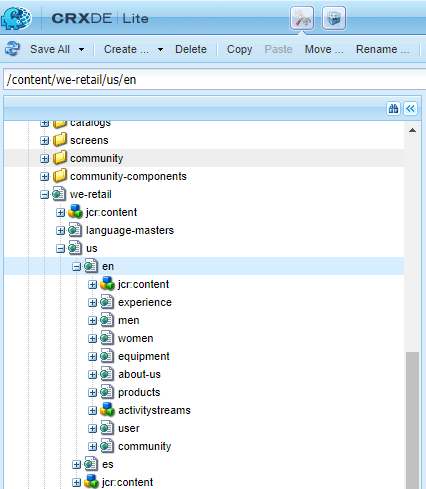Click the community-components folder icon
This screenshot has width=426, height=489.
point(60,176)
